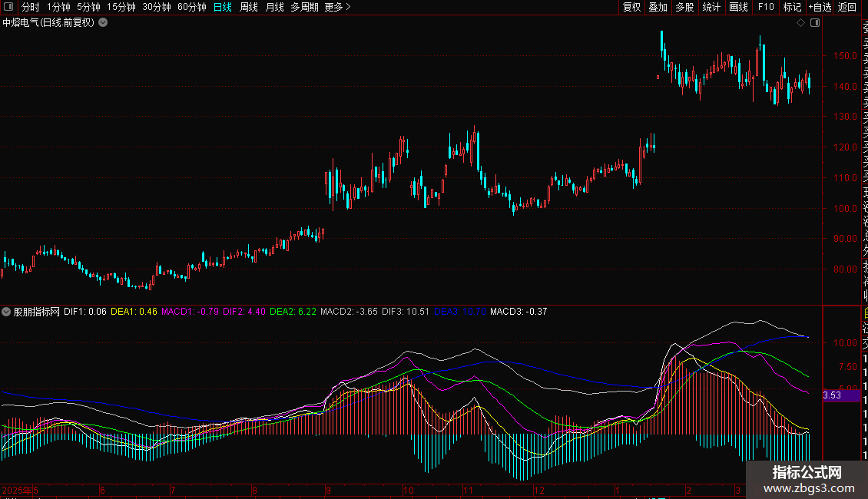Click the 150.0 price axis label
Viewport: 868px width, 499px height.
845,56
